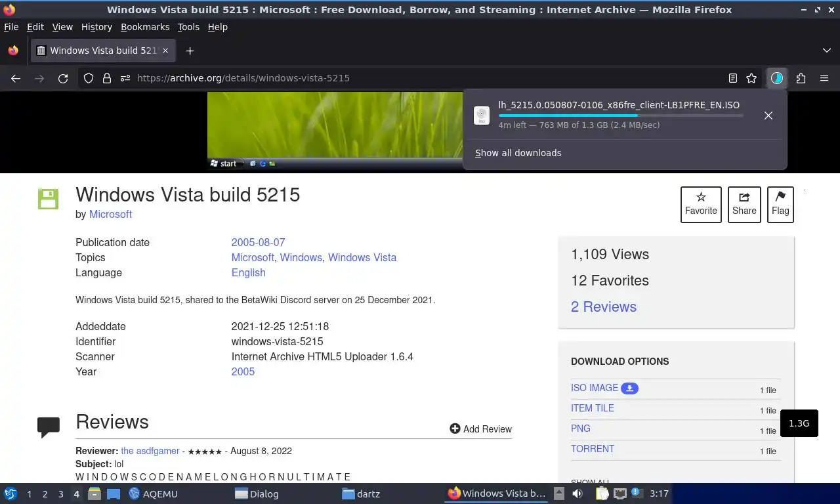The image size is (840, 504).
Task: Toggle Reader View icon in address bar
Action: [x=733, y=78]
